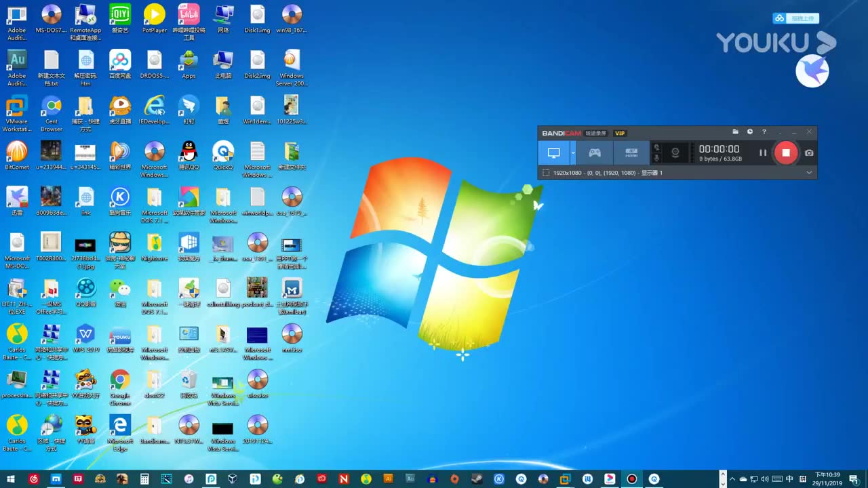Click the 0 bytes / 63.8GB storage text

click(720, 159)
